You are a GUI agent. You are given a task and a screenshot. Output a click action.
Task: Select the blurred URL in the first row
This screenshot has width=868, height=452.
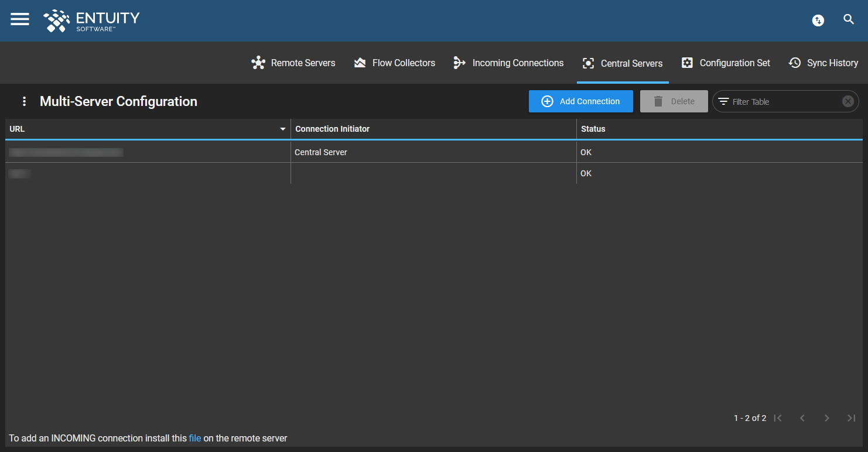66,152
